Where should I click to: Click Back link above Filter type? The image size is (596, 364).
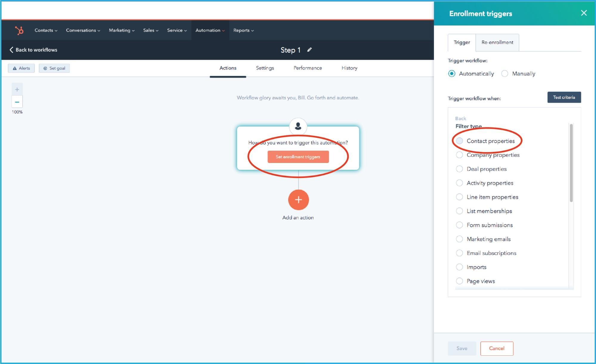coord(460,118)
